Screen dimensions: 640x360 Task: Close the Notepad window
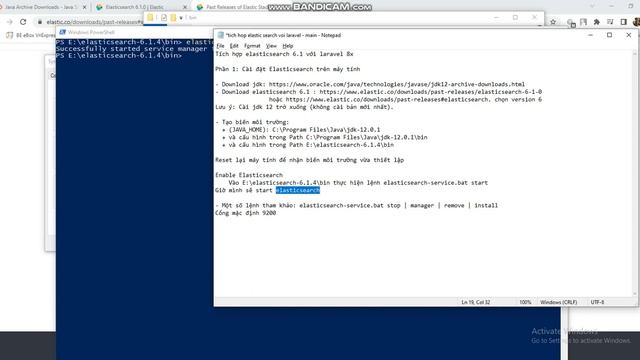coord(629,35)
